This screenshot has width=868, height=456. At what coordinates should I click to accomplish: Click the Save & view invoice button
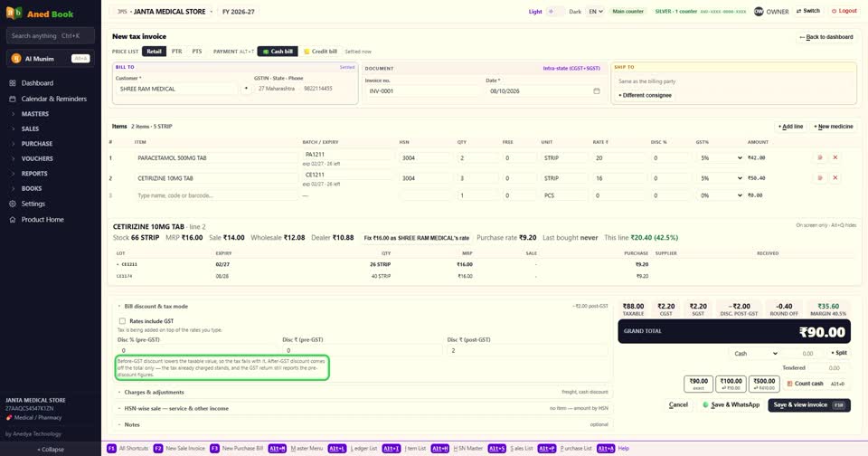tap(808, 405)
